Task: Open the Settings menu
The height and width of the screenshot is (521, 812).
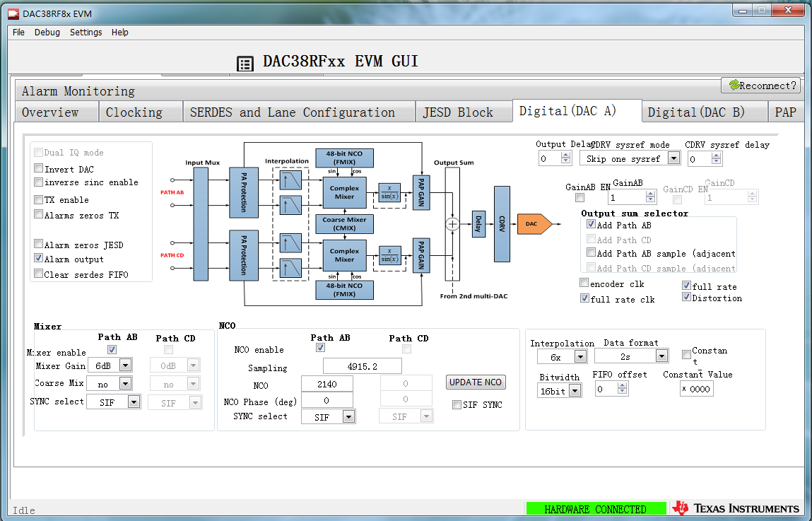Action: point(86,32)
